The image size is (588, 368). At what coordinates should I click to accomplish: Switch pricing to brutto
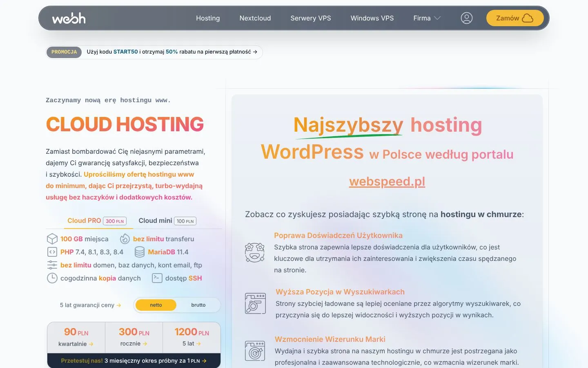tap(198, 305)
